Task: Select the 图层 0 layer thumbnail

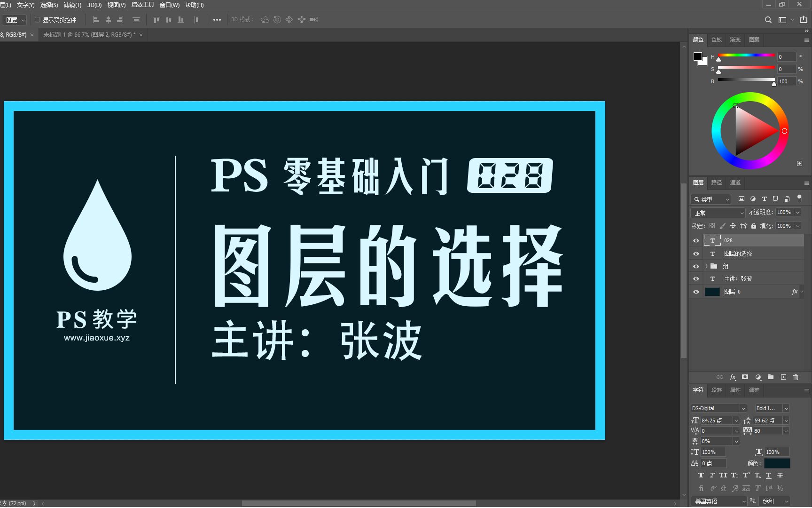Action: [x=712, y=292]
